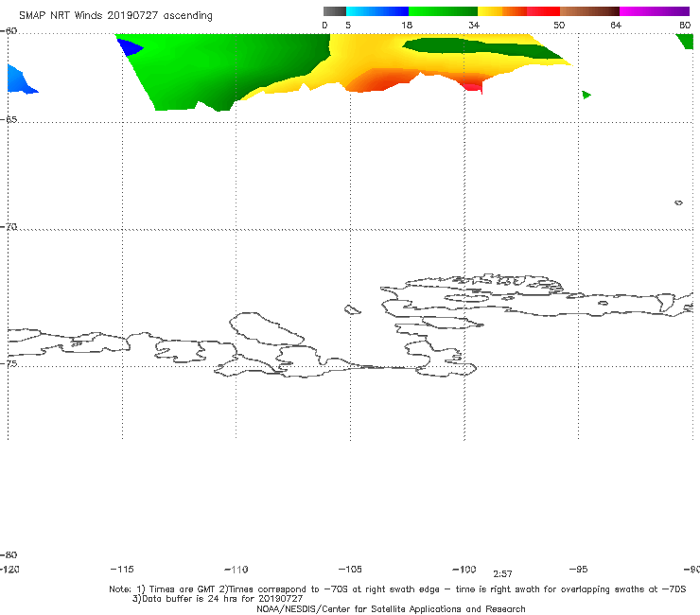Click the -100 longitude axis label
700x615 pixels.
(x=464, y=569)
